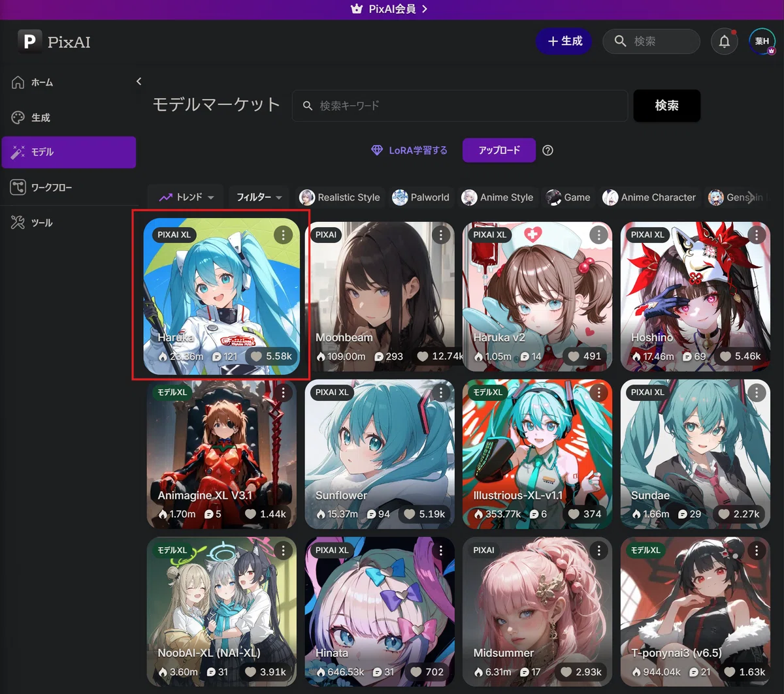The width and height of the screenshot is (784, 694).
Task: Open the three-dot menu on Hinata card
Action: pyautogui.click(x=441, y=550)
